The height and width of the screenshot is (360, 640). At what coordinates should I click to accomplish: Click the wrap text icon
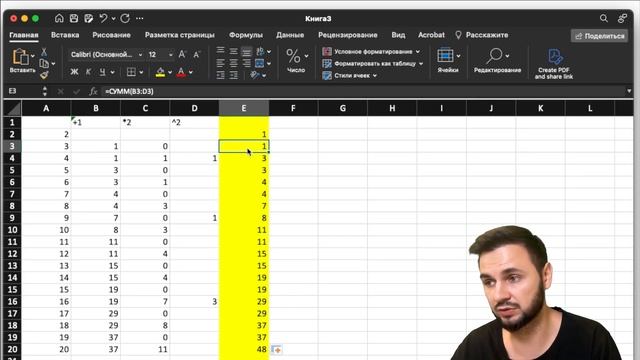[260, 51]
